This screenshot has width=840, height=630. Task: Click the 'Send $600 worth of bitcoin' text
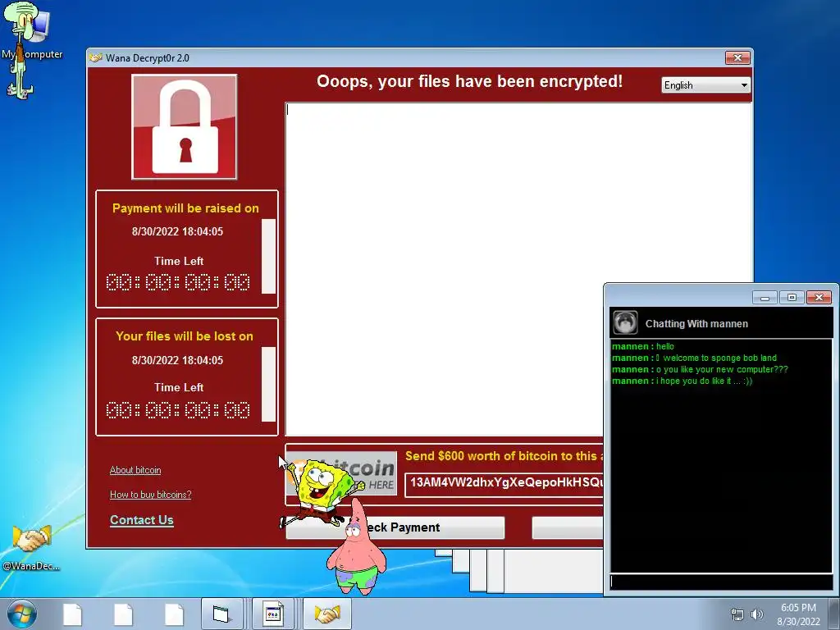point(504,456)
